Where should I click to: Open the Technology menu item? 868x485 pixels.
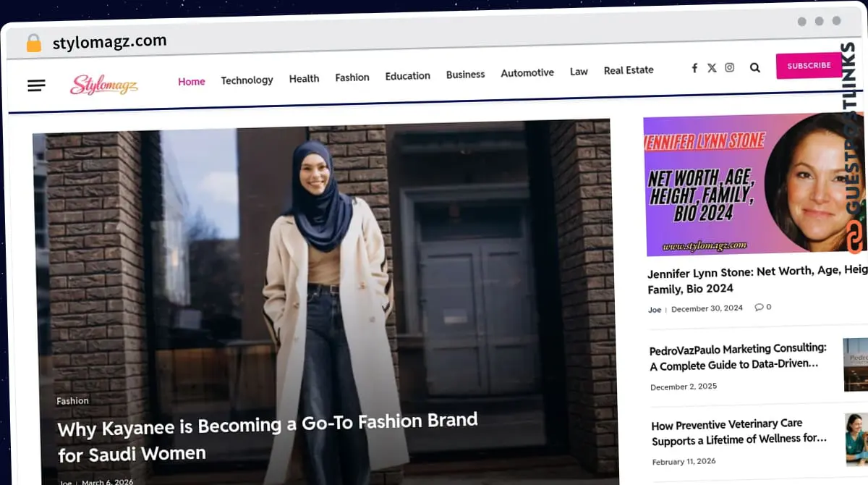247,80
